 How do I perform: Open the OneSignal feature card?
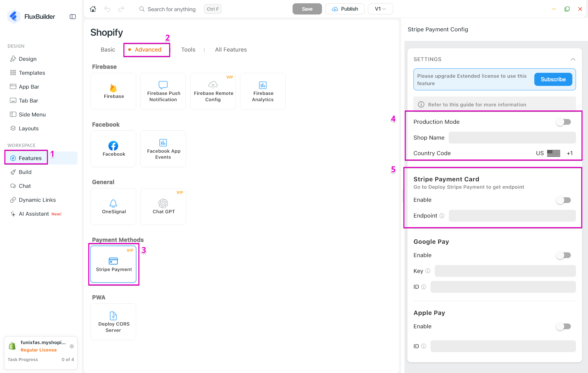(113, 206)
